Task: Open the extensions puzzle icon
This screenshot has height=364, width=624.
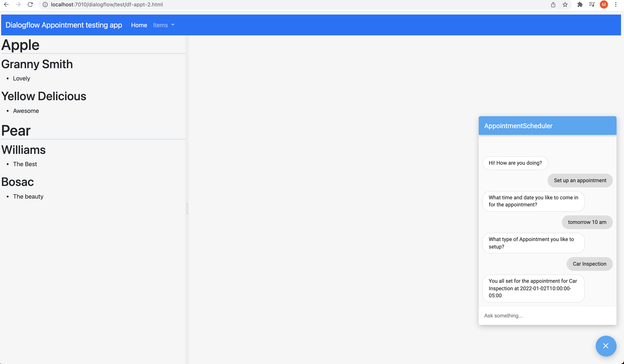Action: coord(580,4)
